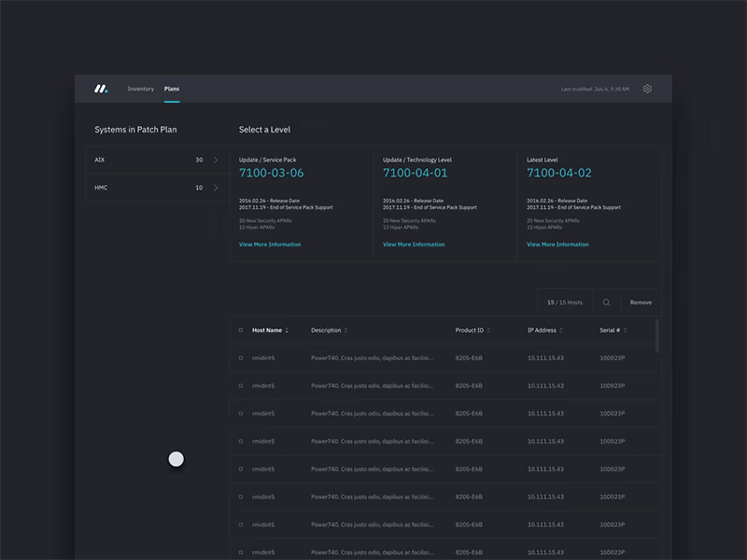Open the settings gear icon
Screen dimensions: 747x560
(647, 89)
